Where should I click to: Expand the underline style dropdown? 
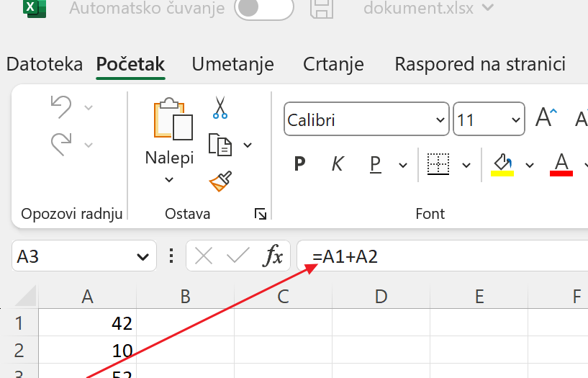coord(403,165)
